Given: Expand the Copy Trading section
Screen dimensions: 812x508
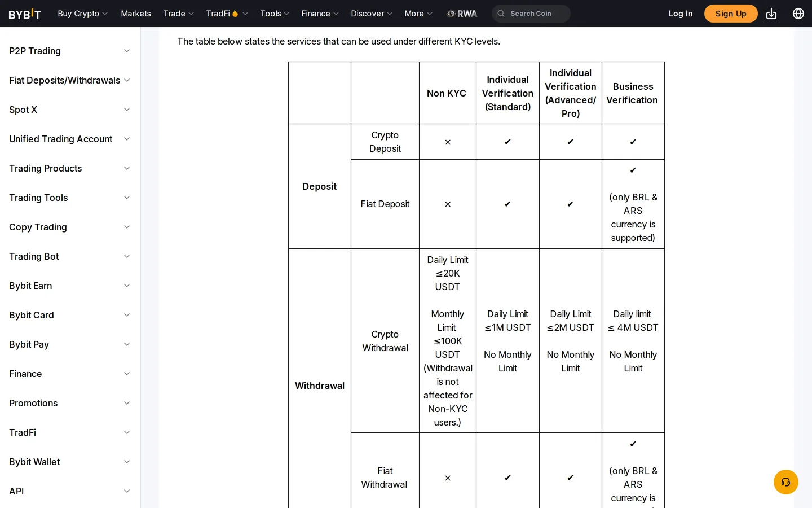Looking at the screenshot, I should (70, 227).
